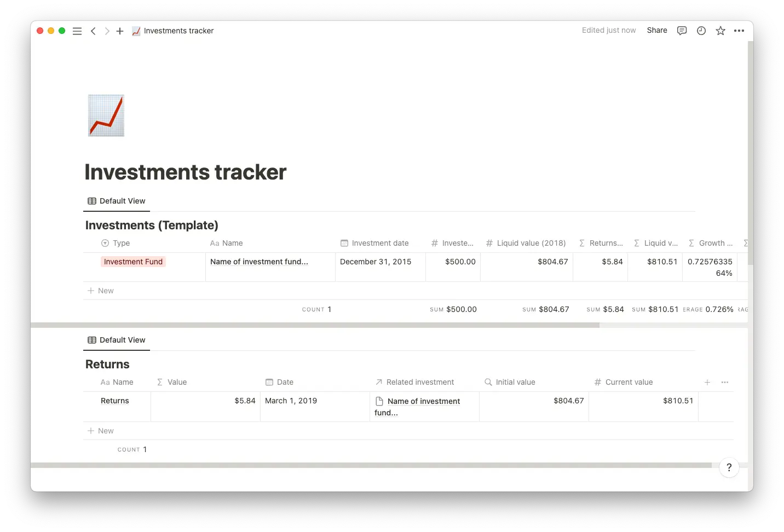Open the Returns table options ellipsis
This screenshot has height=532, width=784.
point(725,382)
